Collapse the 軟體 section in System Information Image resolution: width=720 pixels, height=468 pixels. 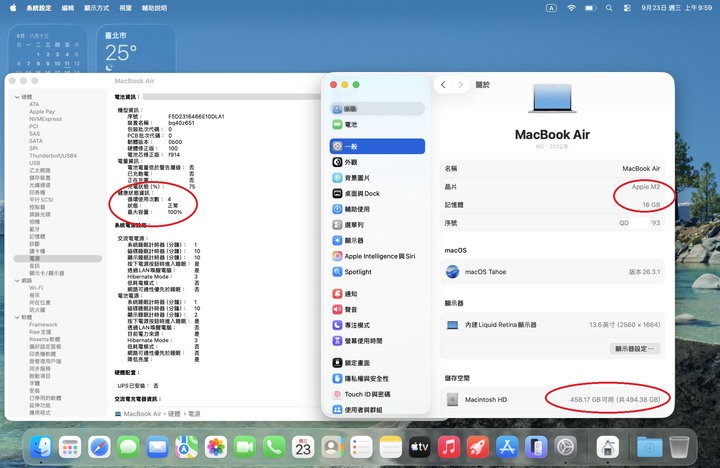click(x=17, y=317)
